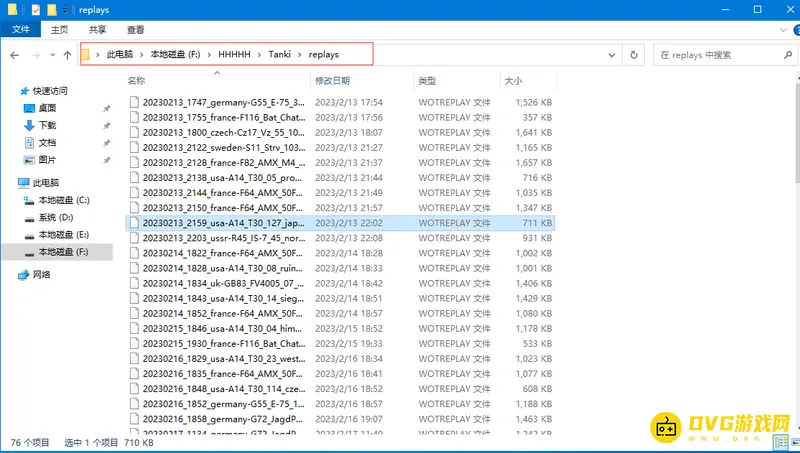Click Tanki in the address breadcrumb
Viewport: 800px width, 453px height.
pyautogui.click(x=280, y=54)
